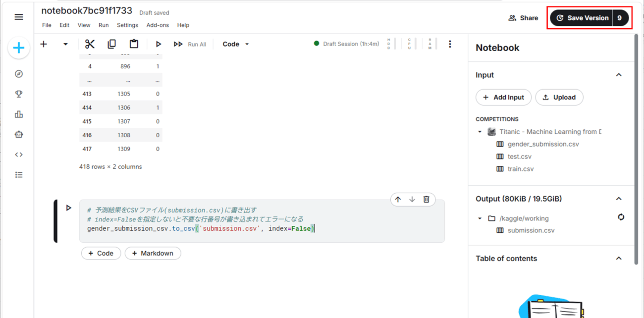Open the version count 9 button
The width and height of the screenshot is (644, 318).
click(620, 18)
